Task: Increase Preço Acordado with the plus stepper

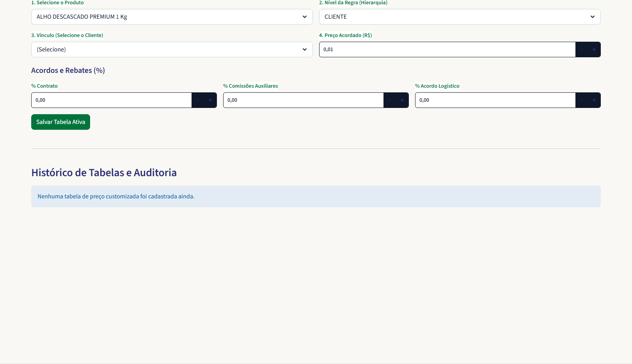Action: (x=594, y=49)
